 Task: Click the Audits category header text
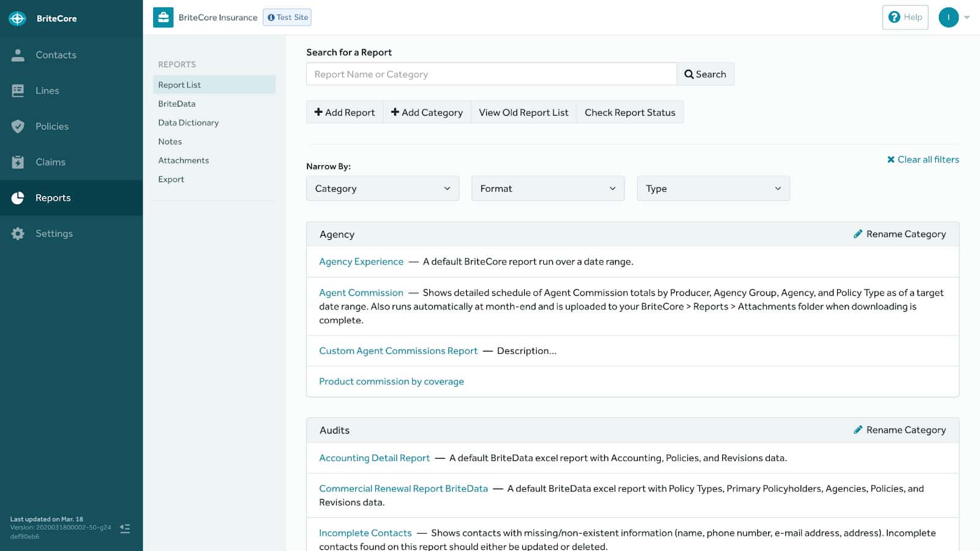point(334,430)
